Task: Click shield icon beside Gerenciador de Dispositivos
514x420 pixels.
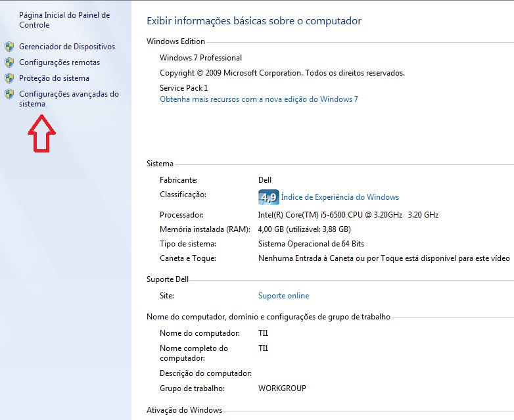Action: [x=9, y=47]
